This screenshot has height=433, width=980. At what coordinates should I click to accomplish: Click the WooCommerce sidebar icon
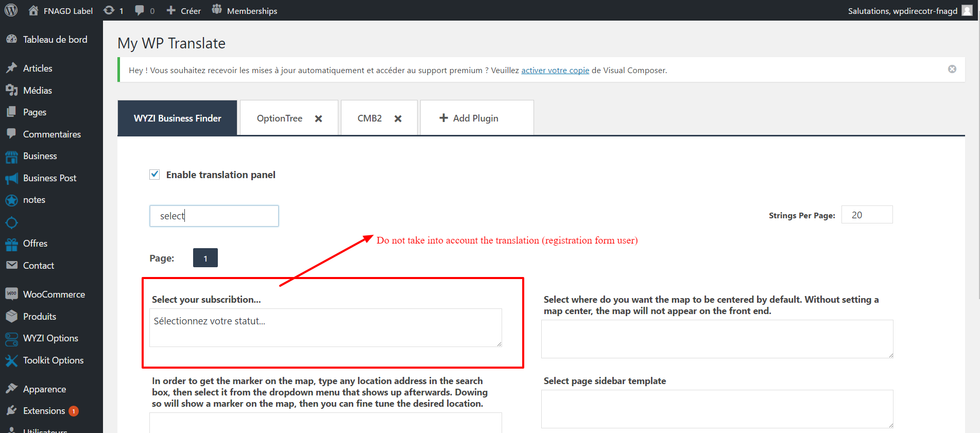(x=11, y=294)
